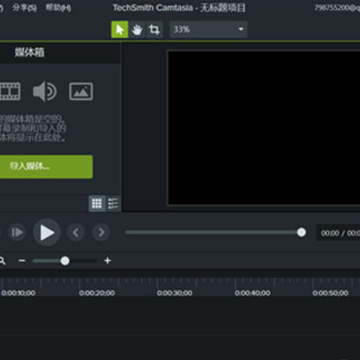The width and height of the screenshot is (360, 360).
Task: Filter media bin by video filmstrip icon
Action: [x=10, y=92]
